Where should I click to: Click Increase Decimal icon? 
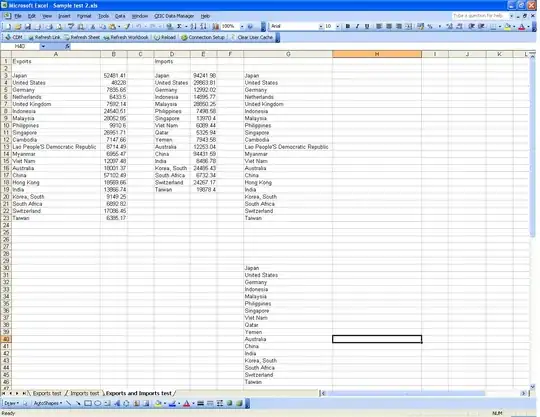click(x=449, y=26)
